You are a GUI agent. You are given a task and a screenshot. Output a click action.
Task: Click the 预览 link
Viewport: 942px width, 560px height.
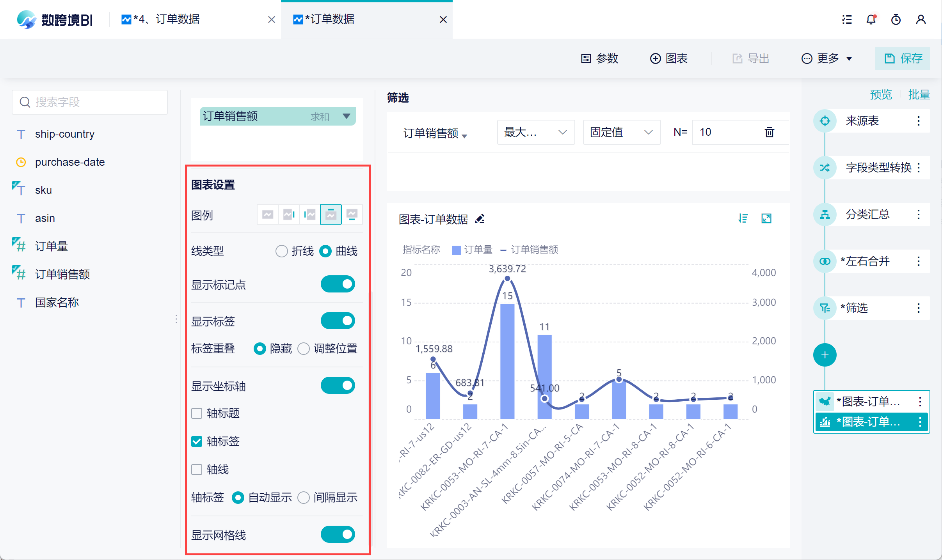(x=881, y=94)
